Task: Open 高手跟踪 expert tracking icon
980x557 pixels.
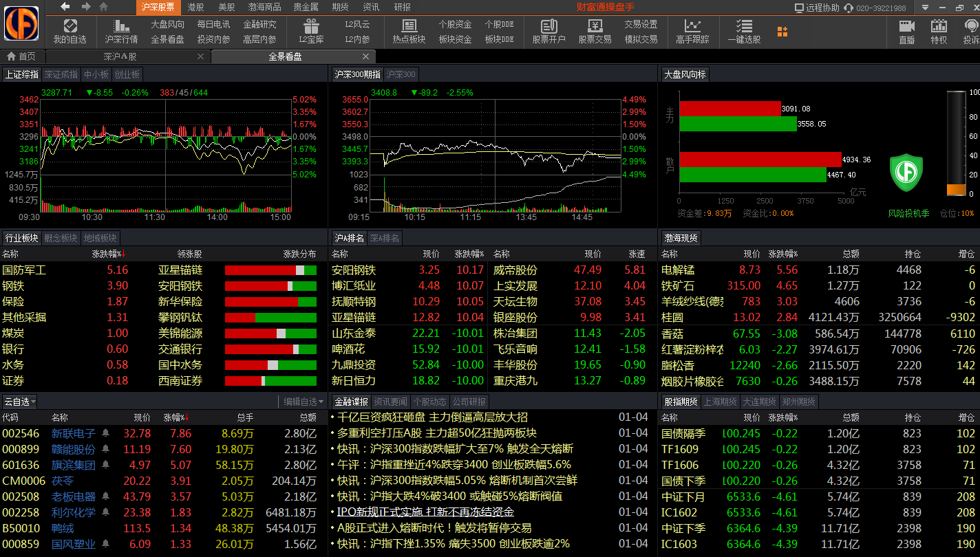Action: 692,27
